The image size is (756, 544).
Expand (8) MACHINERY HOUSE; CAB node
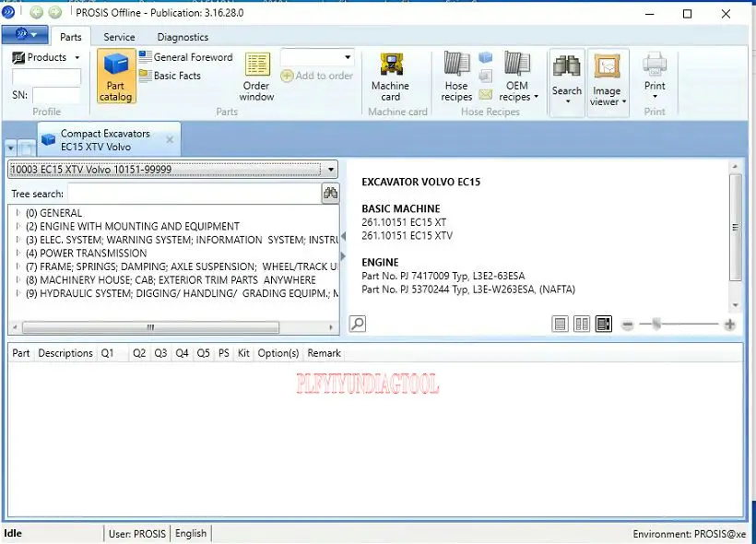18,279
